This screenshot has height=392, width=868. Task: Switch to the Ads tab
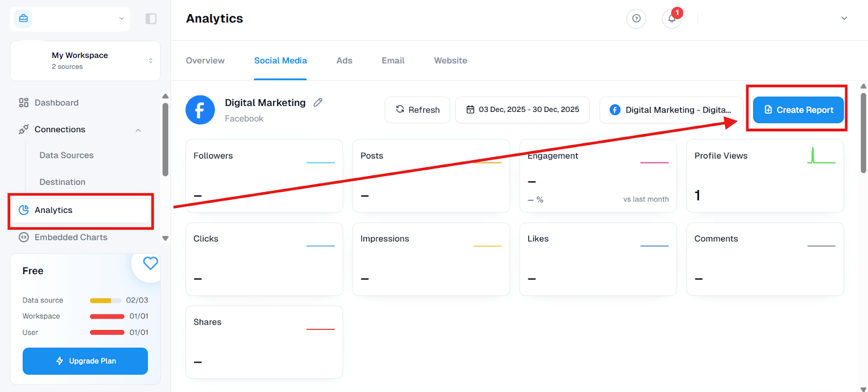click(x=344, y=61)
